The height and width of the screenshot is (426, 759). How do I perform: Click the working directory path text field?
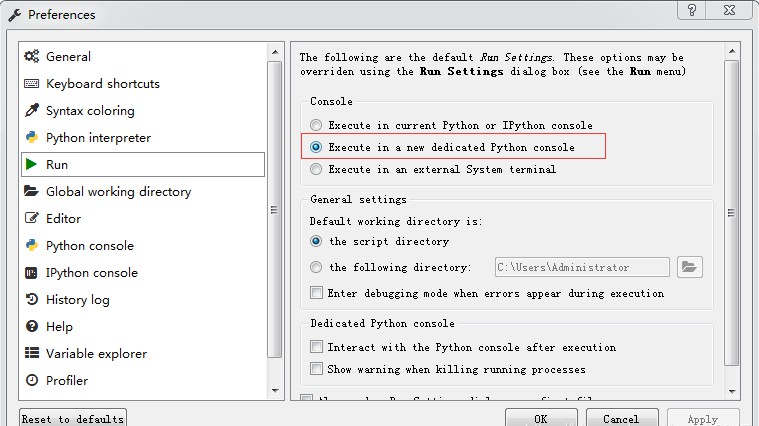click(582, 267)
